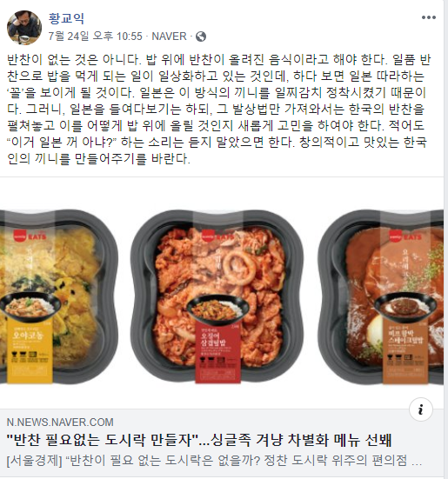Image resolution: width=448 pixels, height=479 pixels.
Task: Open 황교익's profile picture
Action: pyautogui.click(x=24, y=27)
